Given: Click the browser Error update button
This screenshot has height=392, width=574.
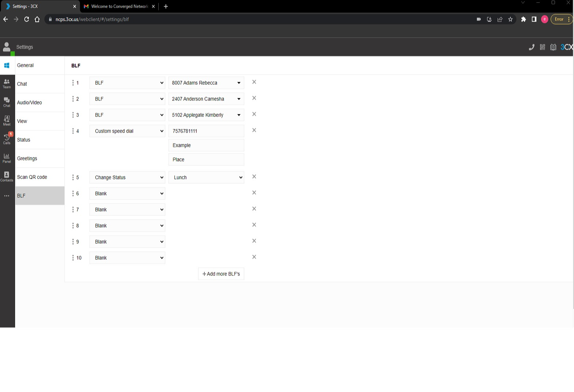Looking at the screenshot, I should click(x=561, y=19).
